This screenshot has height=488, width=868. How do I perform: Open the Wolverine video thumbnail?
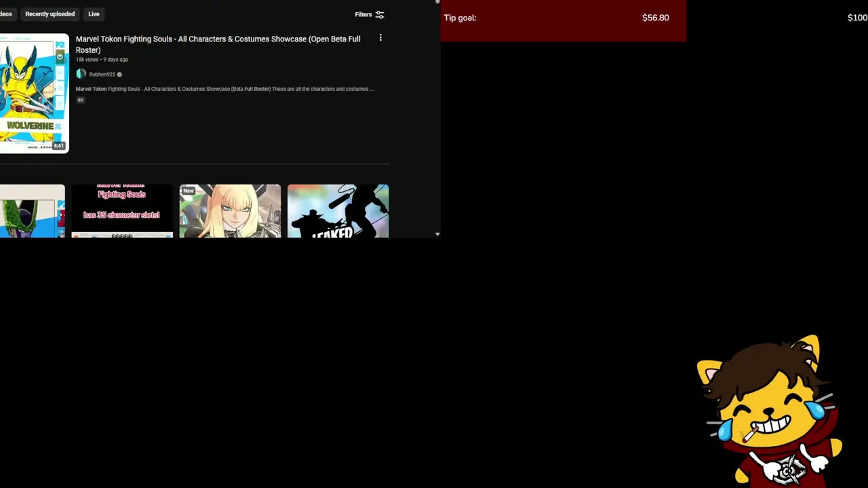coord(34,93)
